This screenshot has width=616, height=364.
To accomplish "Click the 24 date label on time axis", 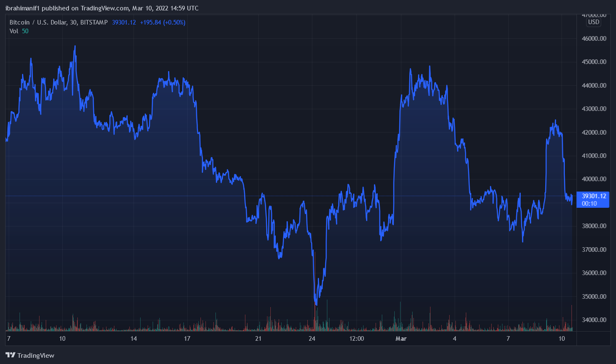I will point(312,339).
